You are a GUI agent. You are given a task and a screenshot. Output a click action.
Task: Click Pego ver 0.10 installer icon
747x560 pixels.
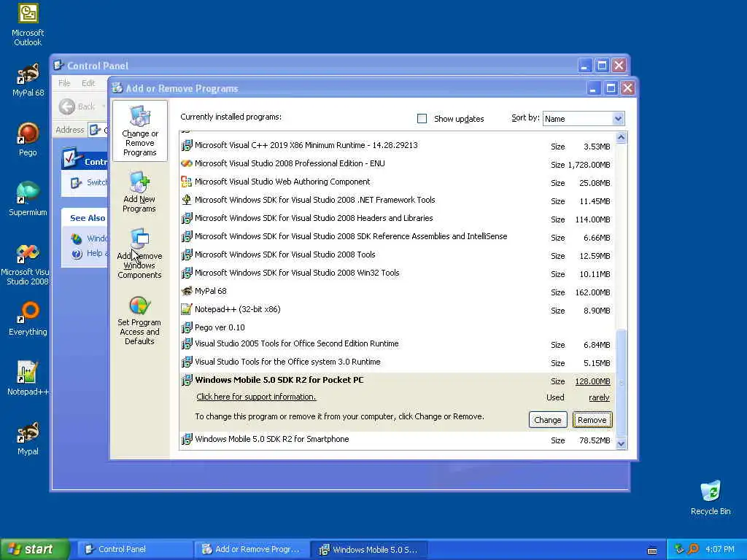pyautogui.click(x=187, y=327)
